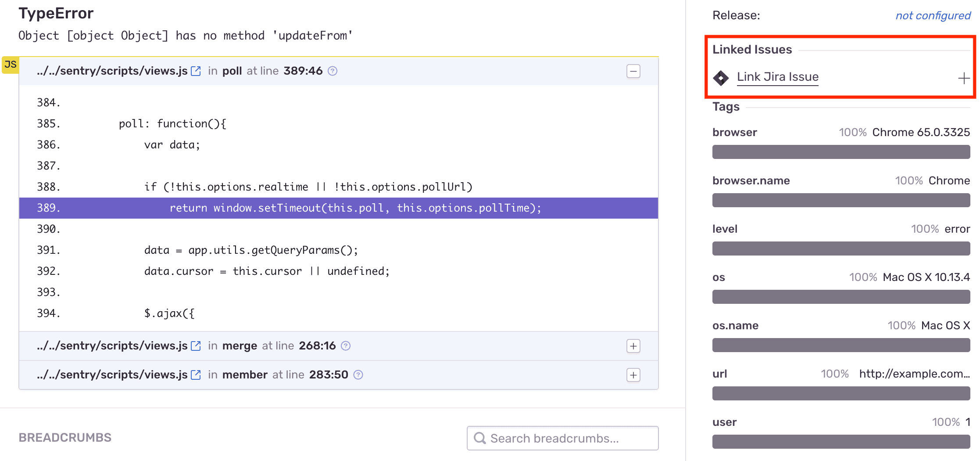Viewport: 980px width, 461px height.
Task: Open the external link icon on the member frame
Action: click(x=196, y=375)
